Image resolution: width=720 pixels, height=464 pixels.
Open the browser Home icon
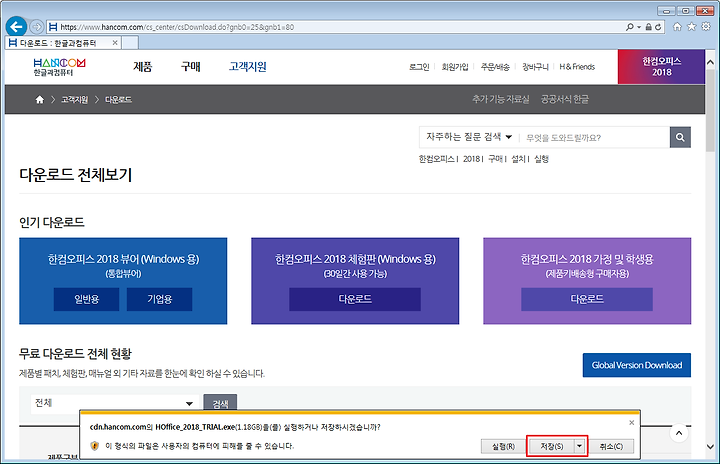point(677,27)
